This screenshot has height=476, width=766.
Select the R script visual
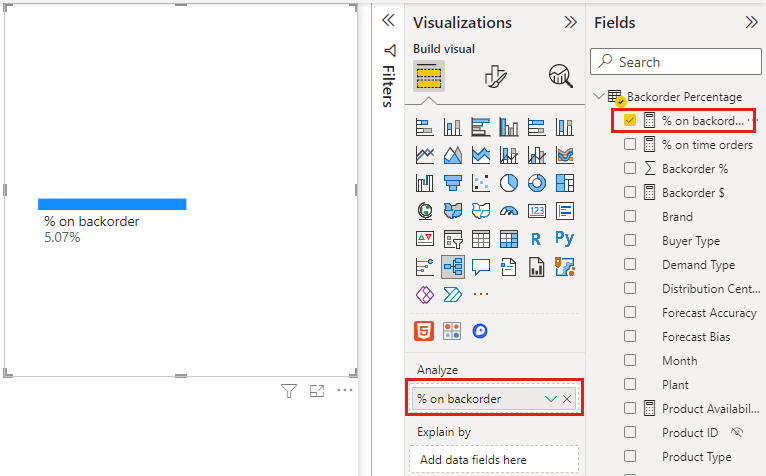point(536,239)
